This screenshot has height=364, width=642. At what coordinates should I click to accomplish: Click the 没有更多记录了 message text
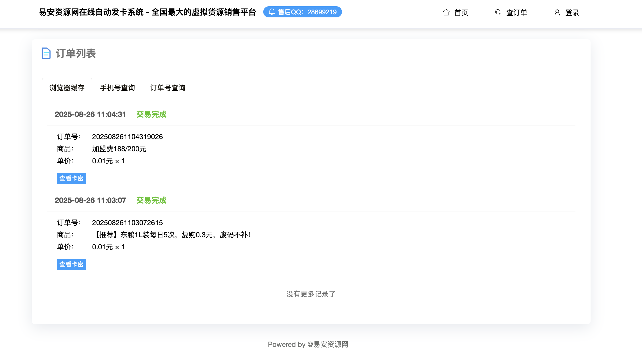(311, 294)
